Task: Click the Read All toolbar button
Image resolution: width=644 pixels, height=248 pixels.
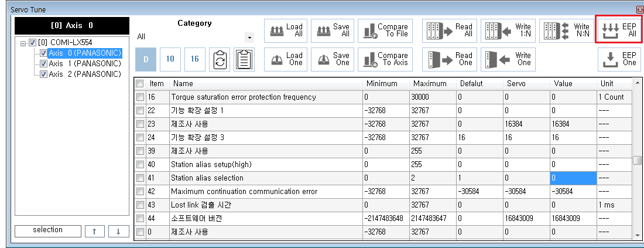Action: (x=449, y=30)
